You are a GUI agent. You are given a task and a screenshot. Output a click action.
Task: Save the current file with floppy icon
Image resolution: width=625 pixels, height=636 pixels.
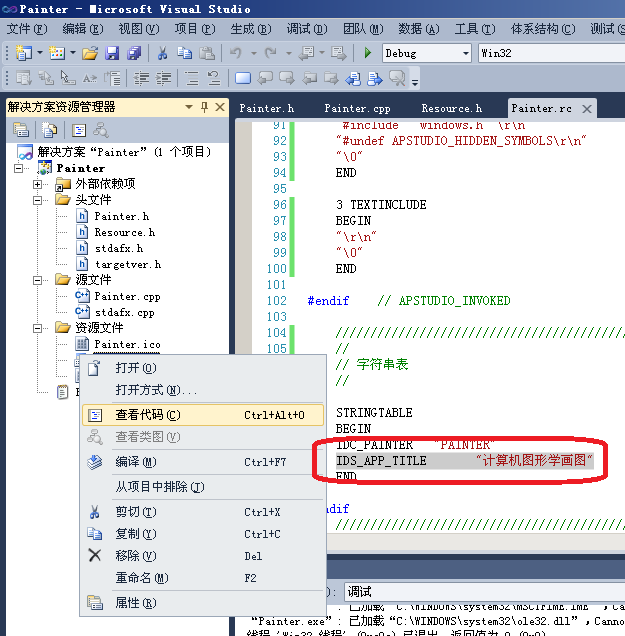pyautogui.click(x=112, y=53)
